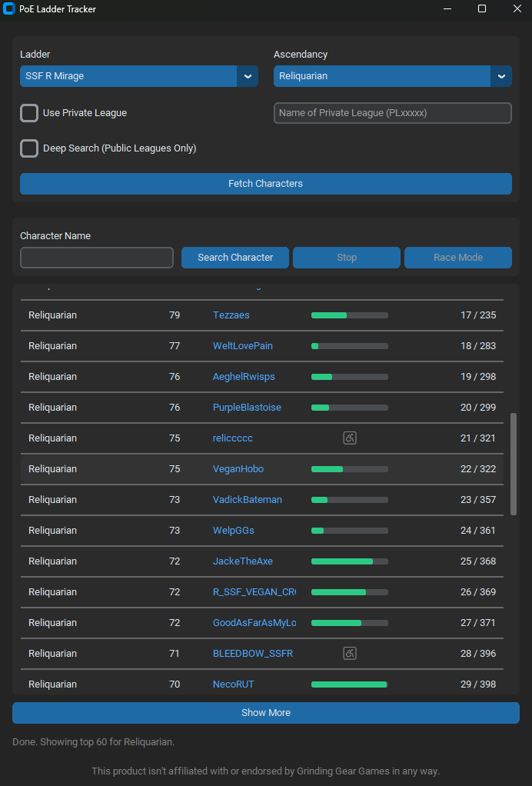
Task: Enable the Use Private League checkbox
Action: (29, 113)
